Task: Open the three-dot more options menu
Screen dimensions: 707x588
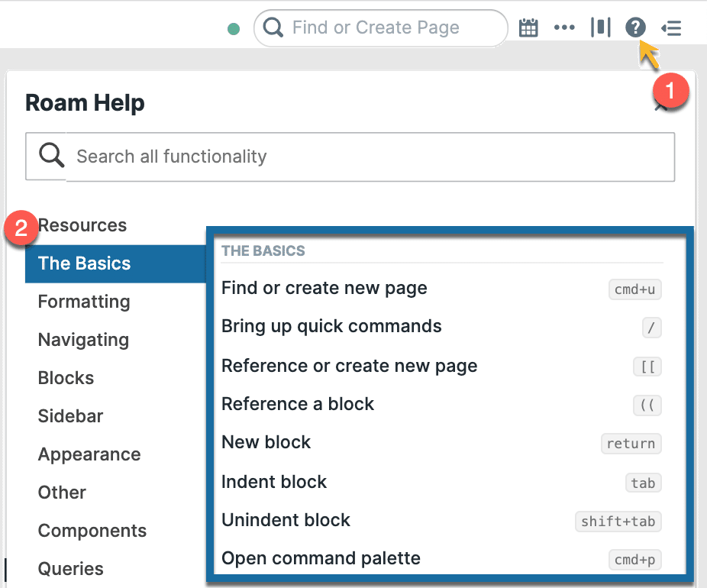Action: pos(564,28)
